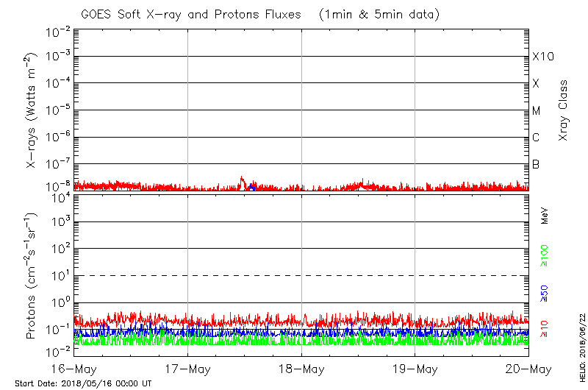Viewport: 588px width, 390px height.
Task: Click the MeV unit label beside proton plot
Action: tap(545, 218)
